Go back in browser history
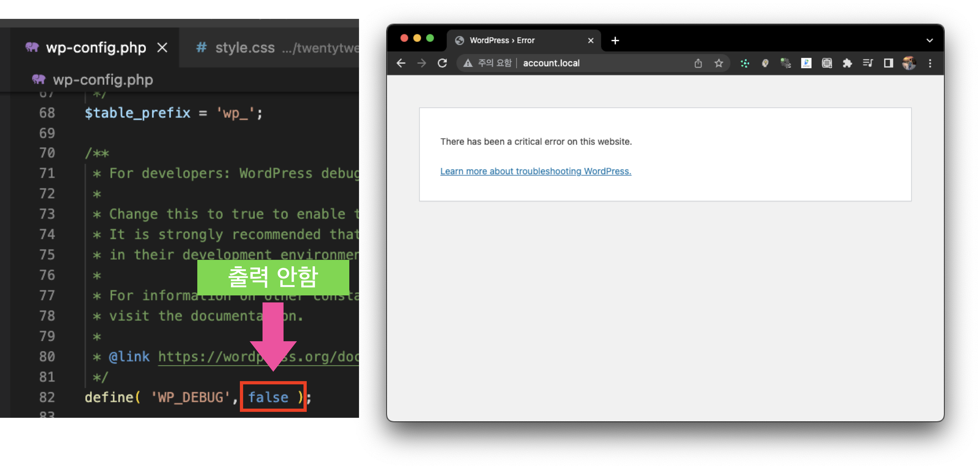Viewport: 980px width, 469px height. (x=401, y=63)
